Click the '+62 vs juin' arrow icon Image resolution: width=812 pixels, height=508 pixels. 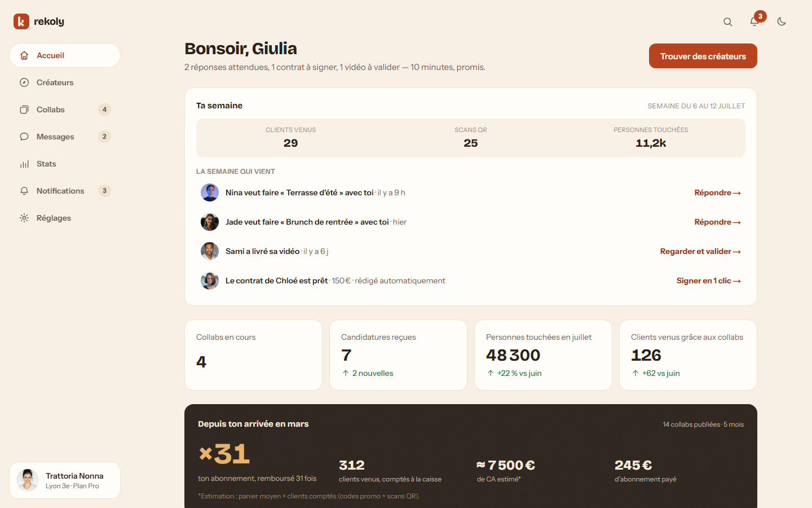point(636,373)
